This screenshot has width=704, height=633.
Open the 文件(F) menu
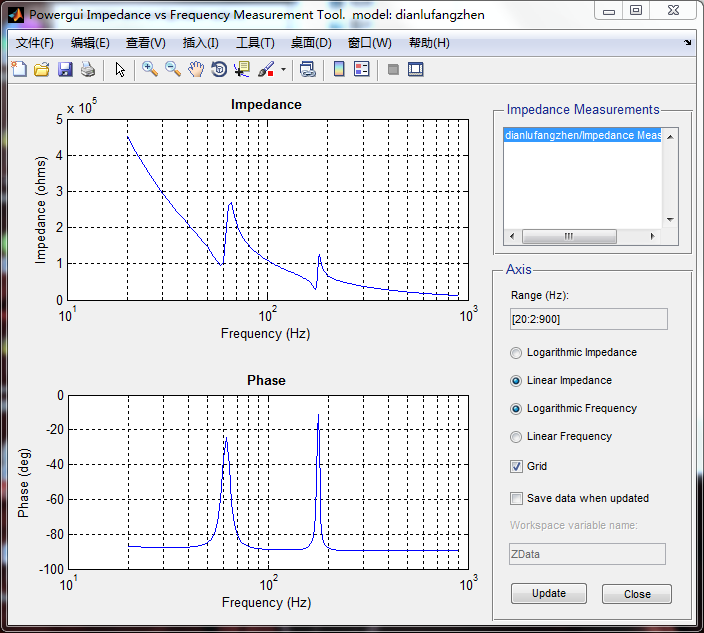coord(35,43)
